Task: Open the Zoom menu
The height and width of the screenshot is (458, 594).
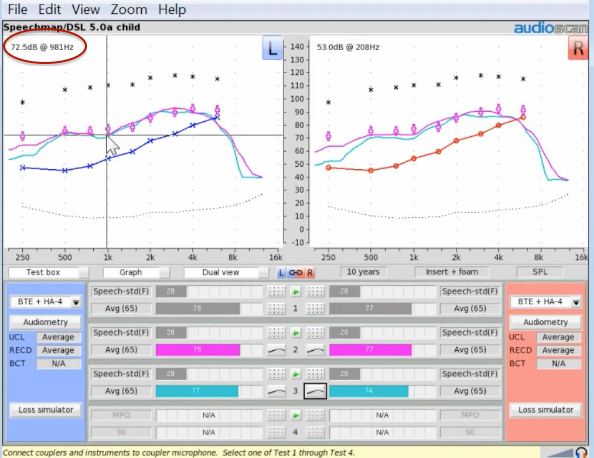Action: (x=129, y=9)
